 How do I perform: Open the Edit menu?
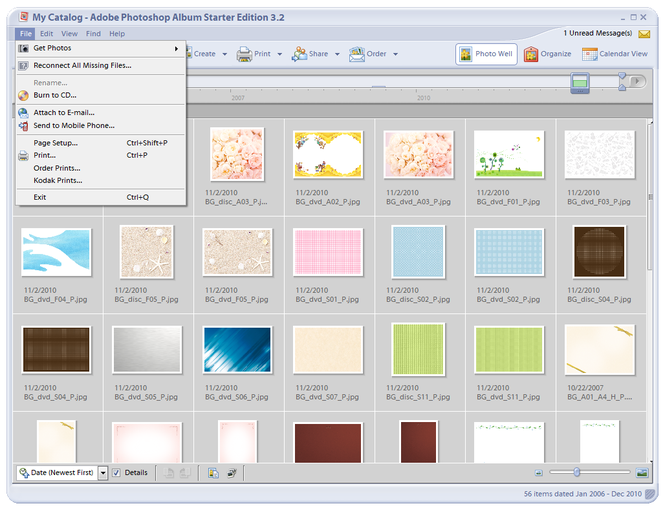pyautogui.click(x=47, y=34)
